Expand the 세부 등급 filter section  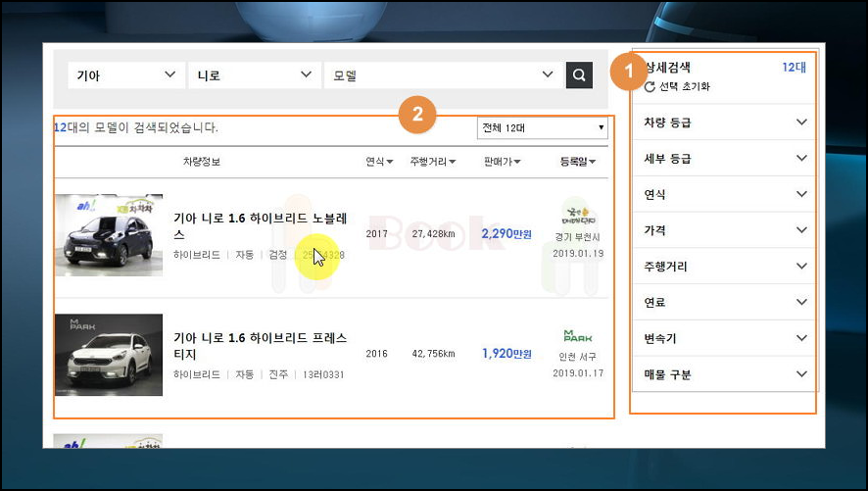[x=724, y=159]
